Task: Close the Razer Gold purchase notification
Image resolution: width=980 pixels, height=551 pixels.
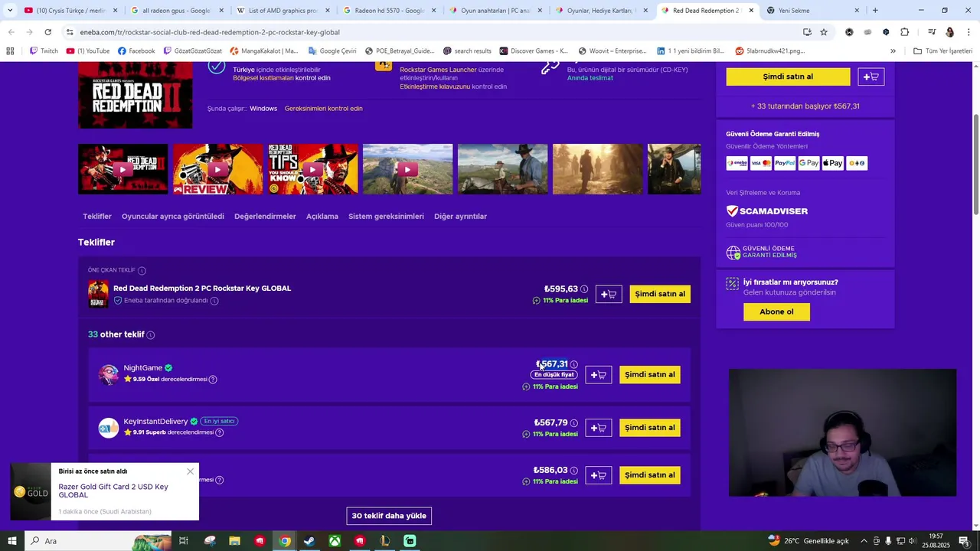Action: pyautogui.click(x=190, y=471)
